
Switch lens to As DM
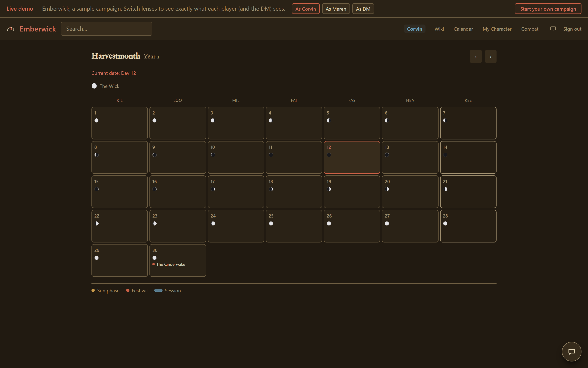click(x=363, y=9)
